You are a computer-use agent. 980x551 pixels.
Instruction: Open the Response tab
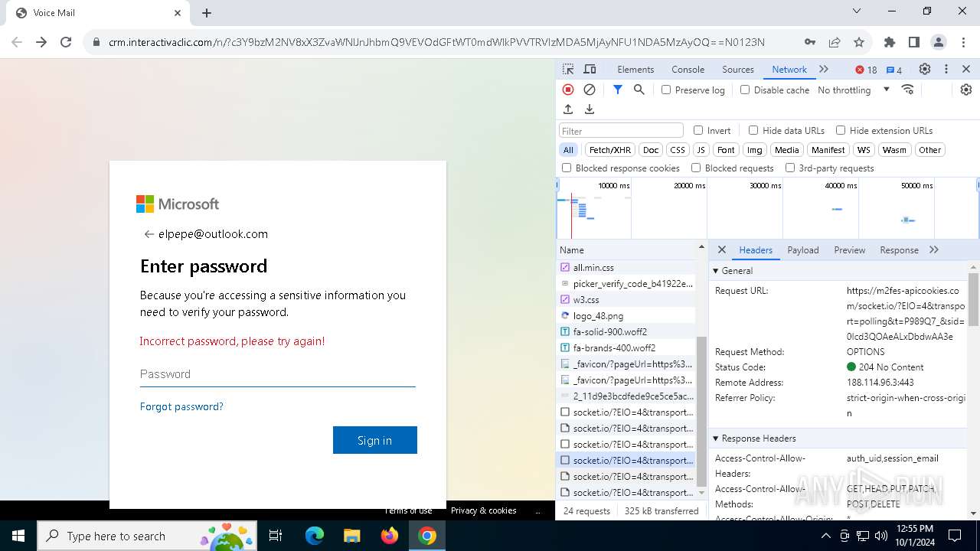click(899, 250)
